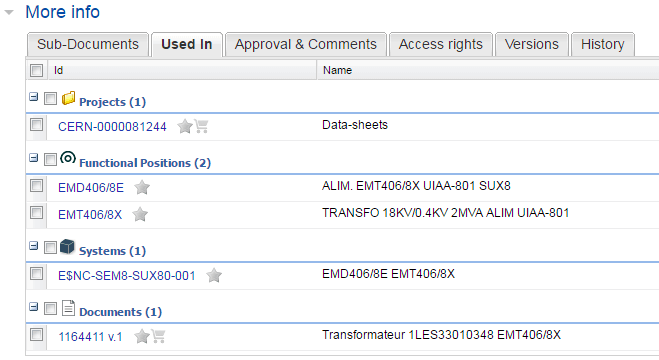The image size is (659, 360).
Task: Open the E$NC-SEM8-SUX80-001 system link
Action: click(127, 276)
